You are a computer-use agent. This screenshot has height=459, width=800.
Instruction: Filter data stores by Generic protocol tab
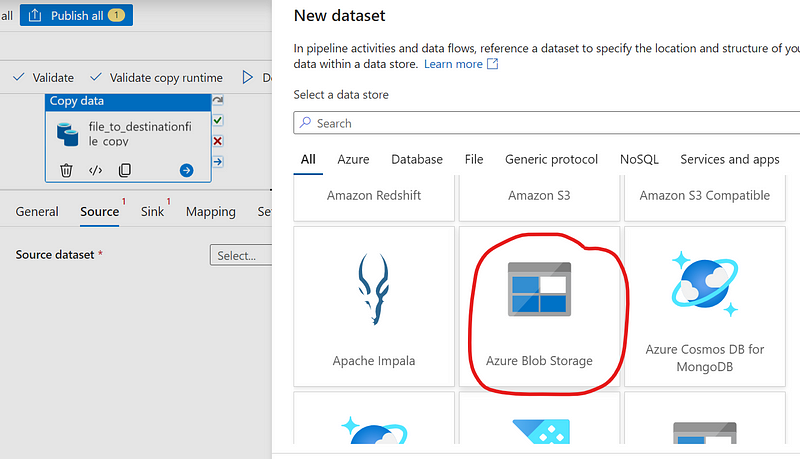click(x=552, y=160)
